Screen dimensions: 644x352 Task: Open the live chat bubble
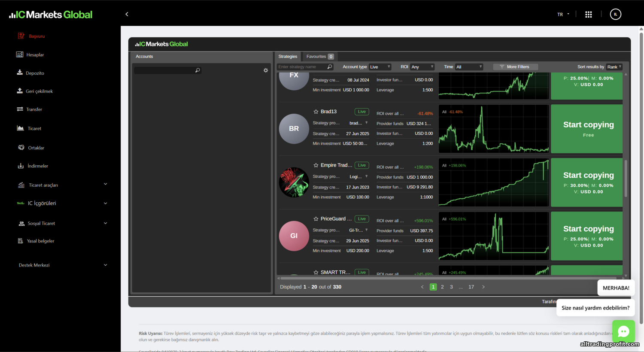pos(623,331)
